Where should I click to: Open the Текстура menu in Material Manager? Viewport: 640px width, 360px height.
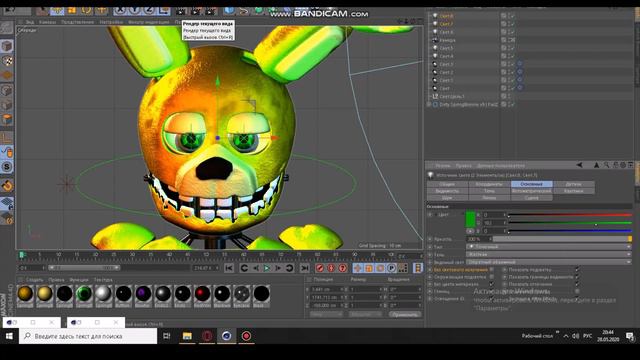point(103,280)
